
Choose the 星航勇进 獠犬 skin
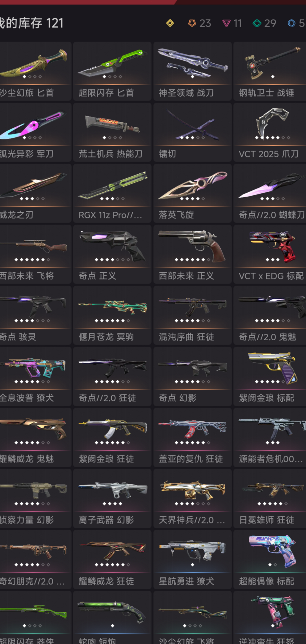tap(193, 559)
